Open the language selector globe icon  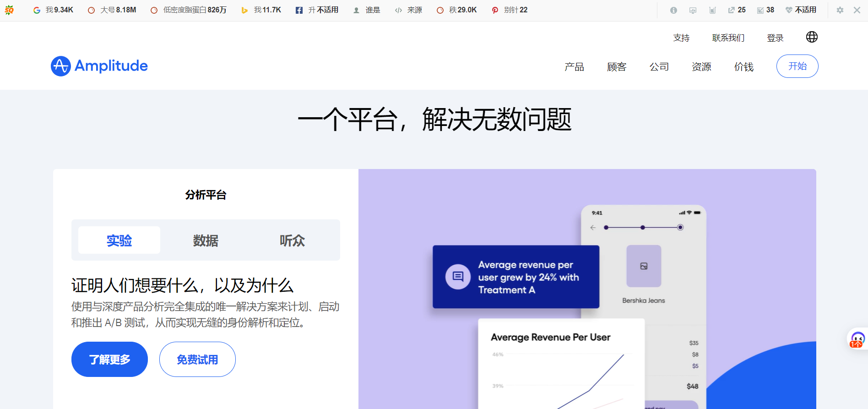[x=812, y=37]
